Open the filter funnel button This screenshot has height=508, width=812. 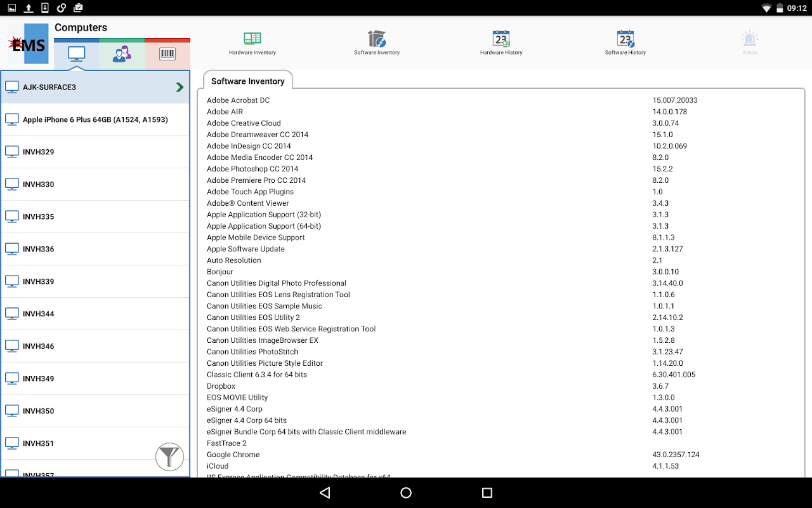pyautogui.click(x=169, y=457)
